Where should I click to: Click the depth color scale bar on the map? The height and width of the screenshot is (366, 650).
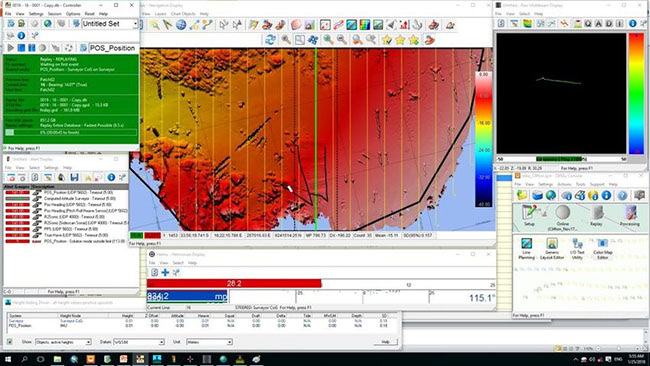pos(483,139)
